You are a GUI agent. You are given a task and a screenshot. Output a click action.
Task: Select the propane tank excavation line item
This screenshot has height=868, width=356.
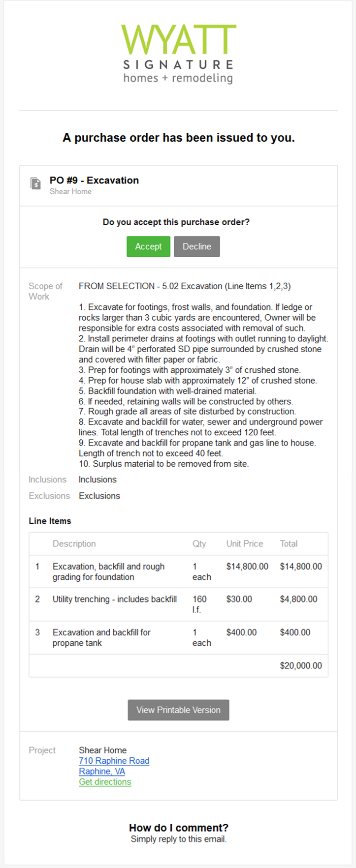101,637
